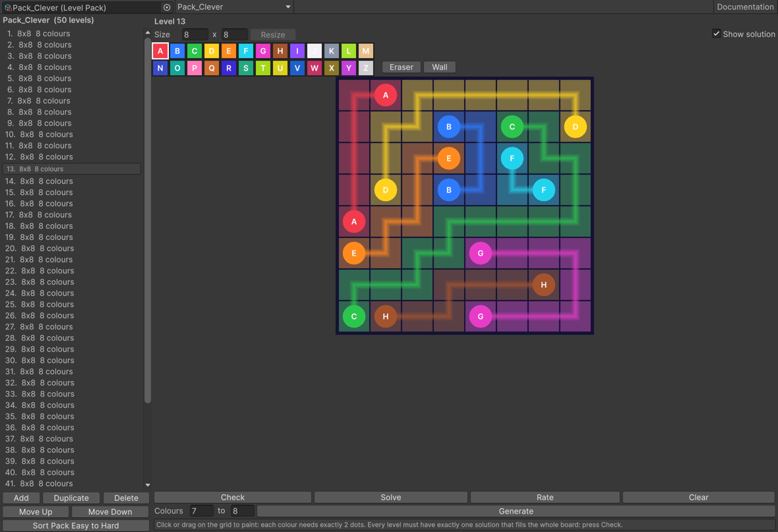Image resolution: width=778 pixels, height=532 pixels.
Task: Move the selected level down
Action: (x=110, y=512)
